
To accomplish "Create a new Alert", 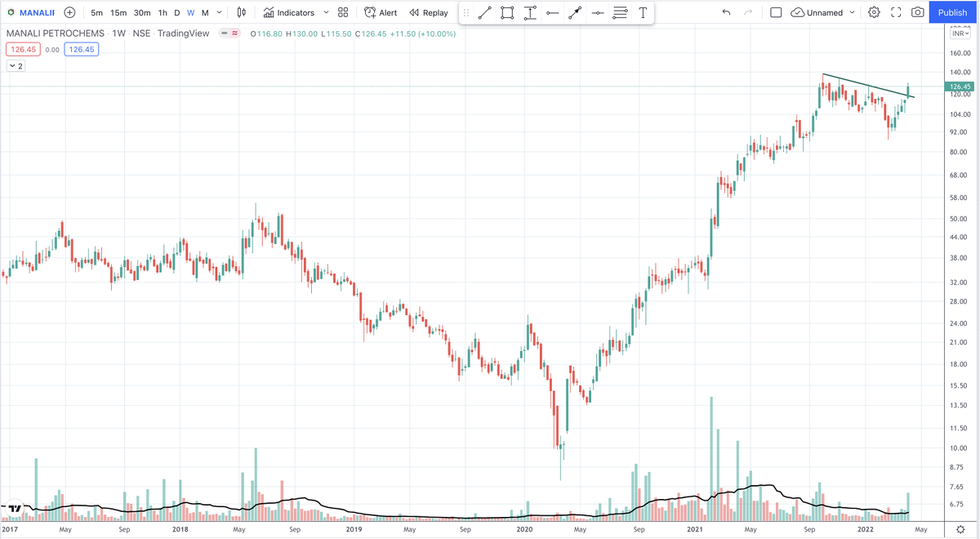I will coord(381,12).
